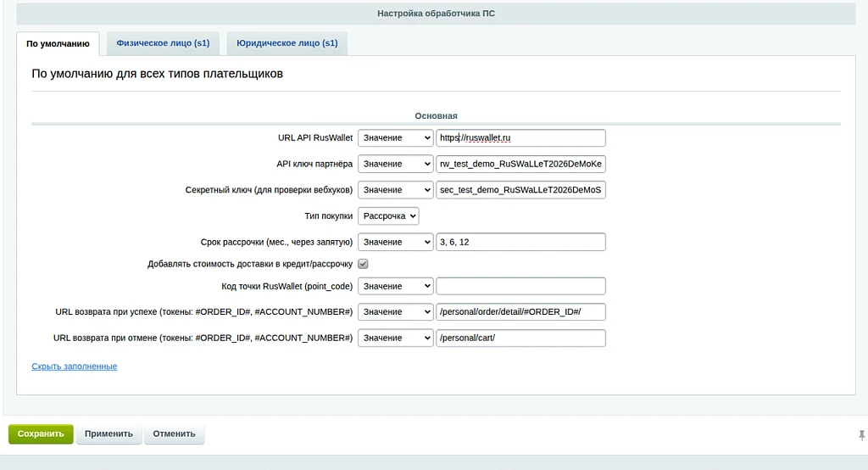This screenshot has width=868, height=470.
Task: Click the Настройка обработчика ПС header text
Action: [437, 14]
